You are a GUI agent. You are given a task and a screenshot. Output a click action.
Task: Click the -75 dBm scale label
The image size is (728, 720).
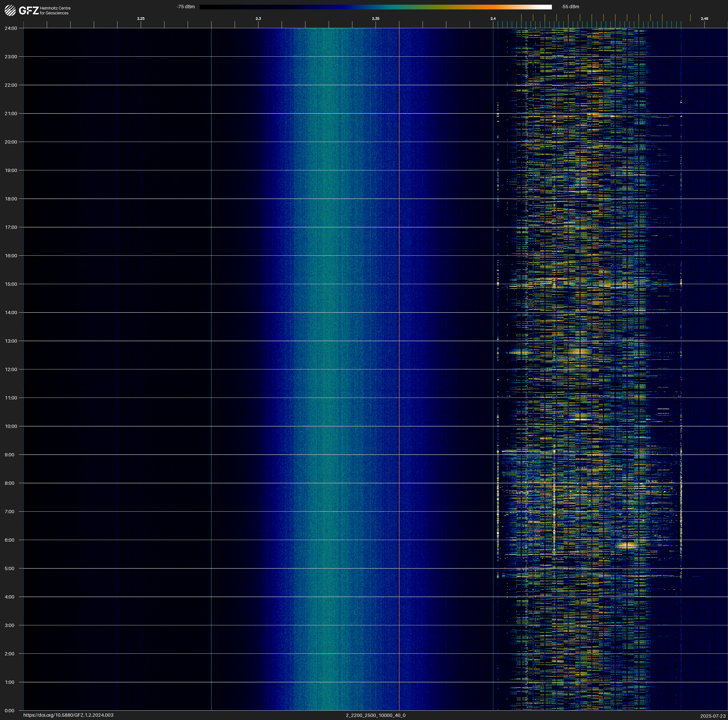(186, 7)
